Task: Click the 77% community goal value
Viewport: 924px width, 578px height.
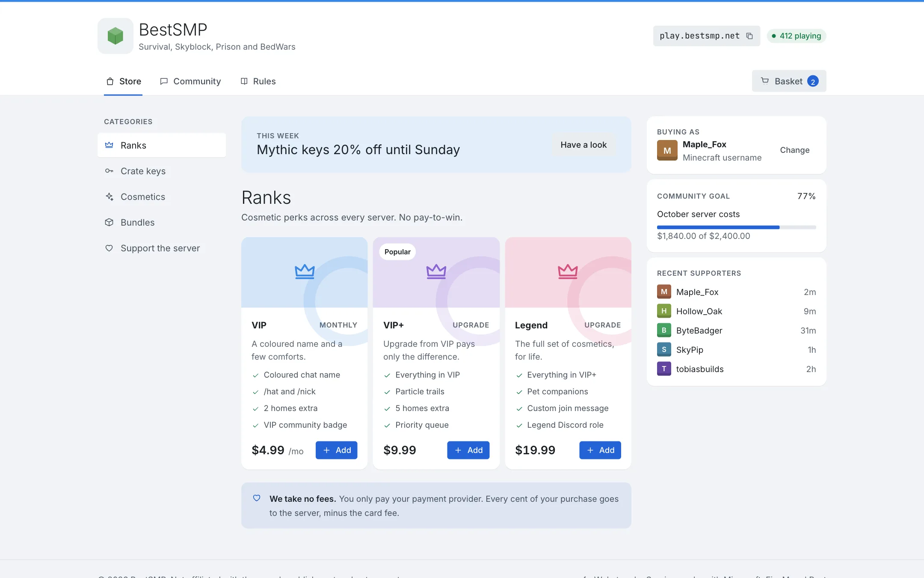Action: (806, 196)
